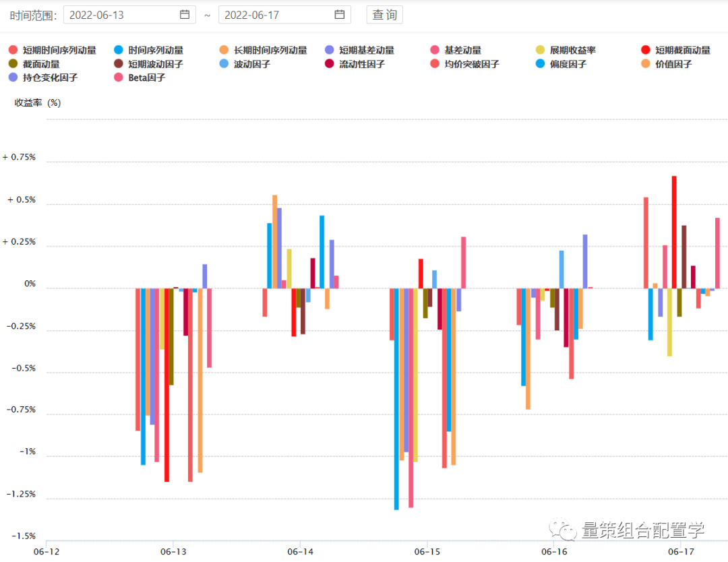Click the 06-12 x-axis label
The image size is (728, 562).
tap(47, 552)
